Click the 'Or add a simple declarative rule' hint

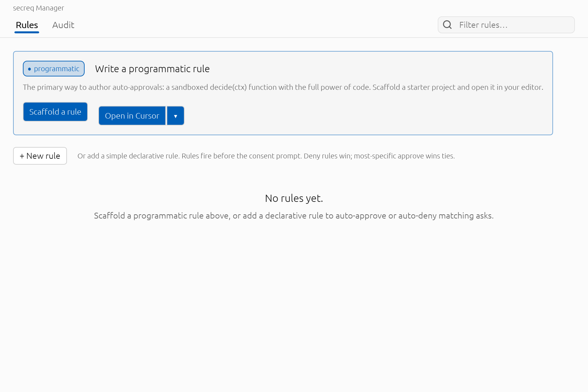coord(266,156)
